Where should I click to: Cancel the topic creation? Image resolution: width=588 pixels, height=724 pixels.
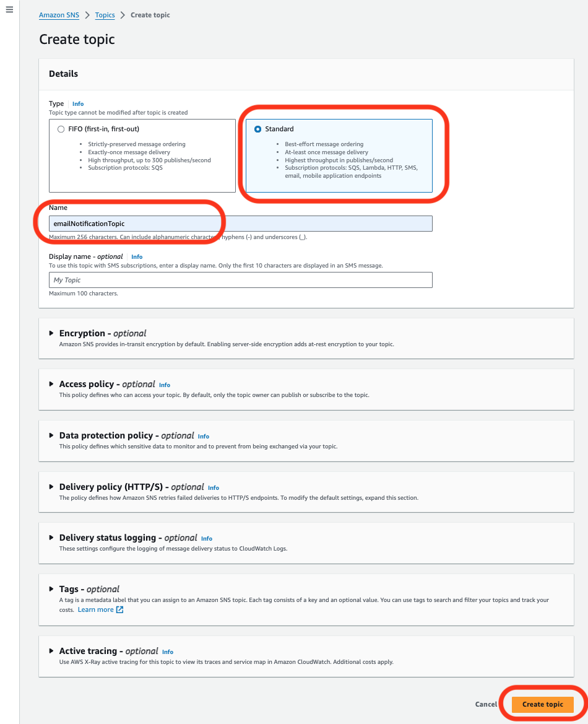pyautogui.click(x=486, y=704)
